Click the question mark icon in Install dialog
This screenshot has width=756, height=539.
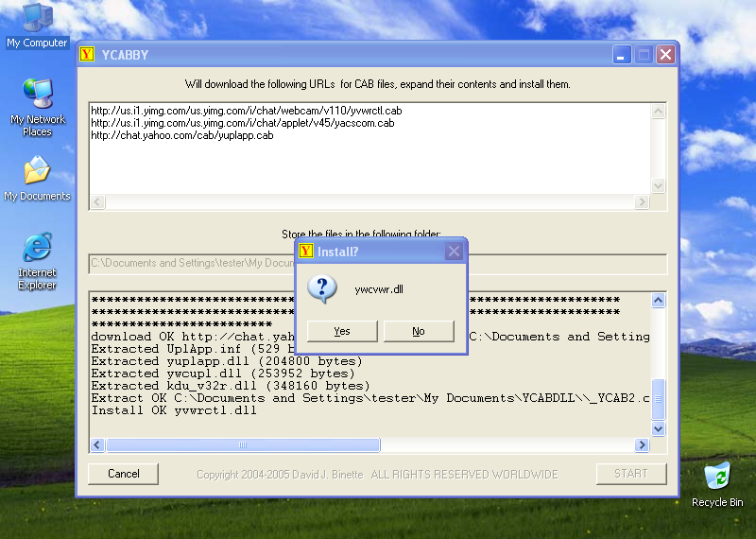point(322,288)
